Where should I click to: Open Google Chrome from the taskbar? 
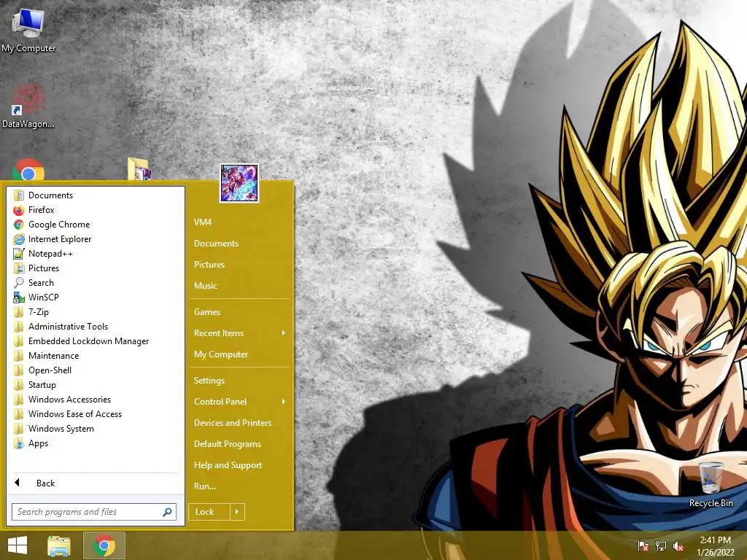[x=104, y=545]
